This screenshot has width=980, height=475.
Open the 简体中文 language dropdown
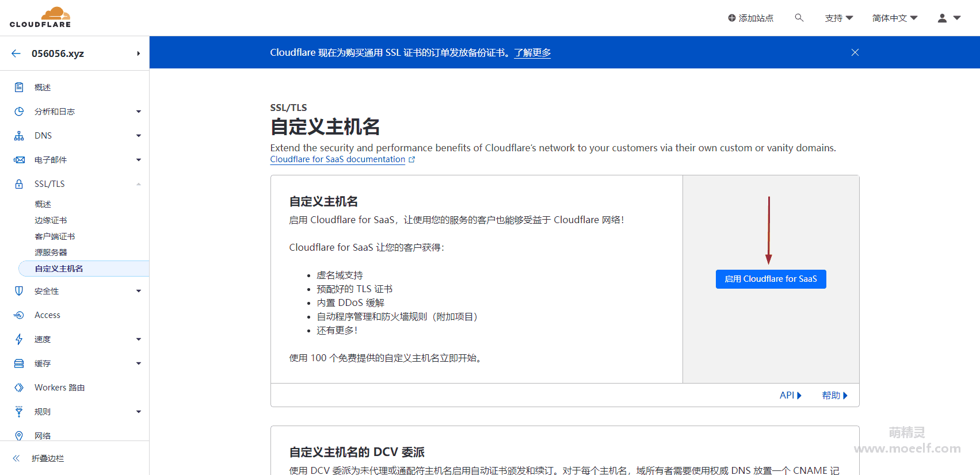tap(895, 18)
